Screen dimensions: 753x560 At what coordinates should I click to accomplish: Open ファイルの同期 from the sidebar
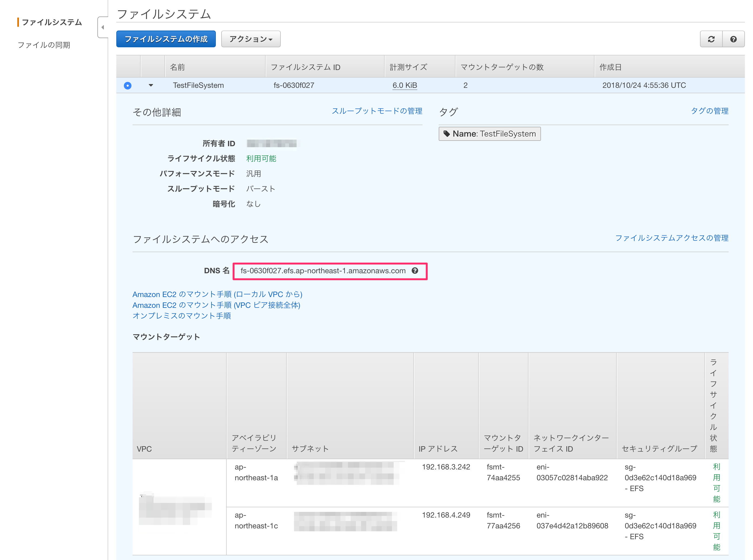pos(44,44)
